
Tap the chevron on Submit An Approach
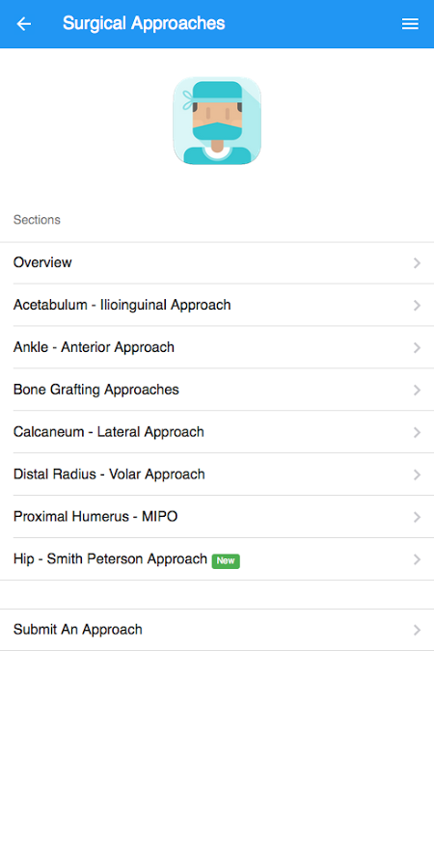417,631
